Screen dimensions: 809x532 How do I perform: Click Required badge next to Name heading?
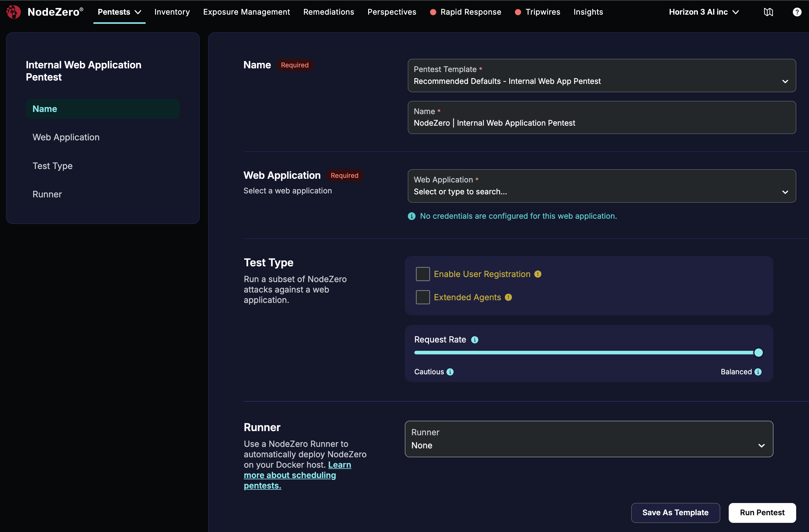pyautogui.click(x=294, y=65)
